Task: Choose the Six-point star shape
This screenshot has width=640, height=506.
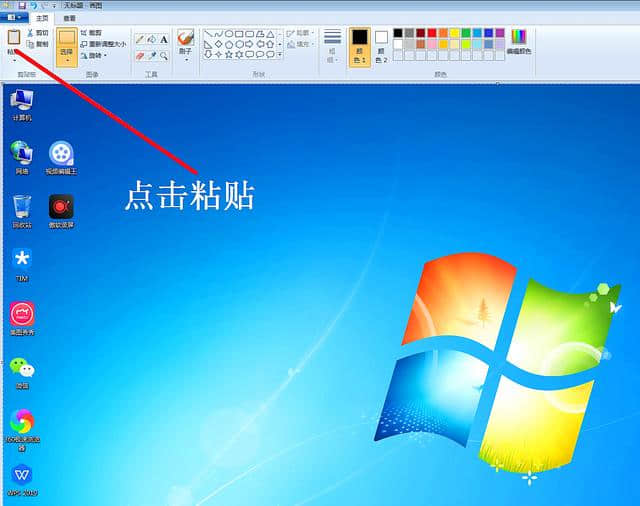Action: (x=239, y=54)
